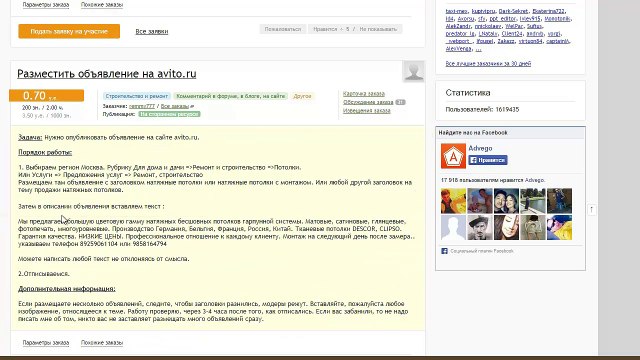
Task: Click the phone number text '89259061104'
Action: (x=98, y=244)
